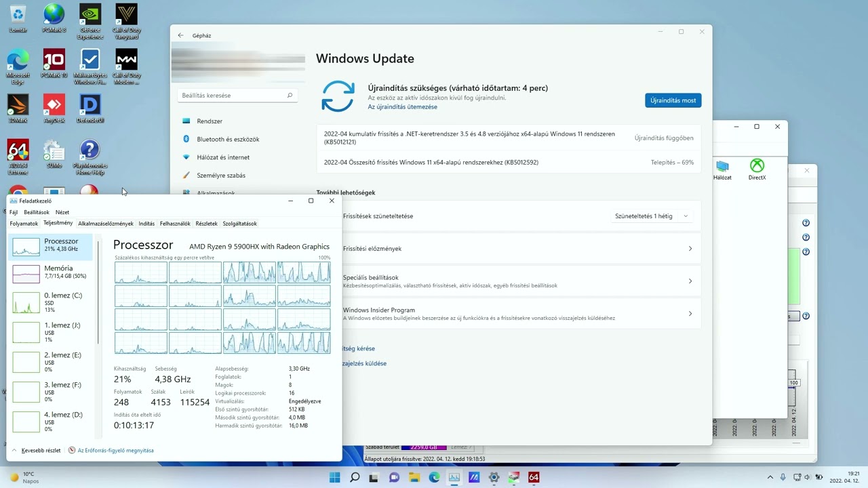Click the Újraindítás most button
Screen dimensions: 868x488
pos(673,100)
